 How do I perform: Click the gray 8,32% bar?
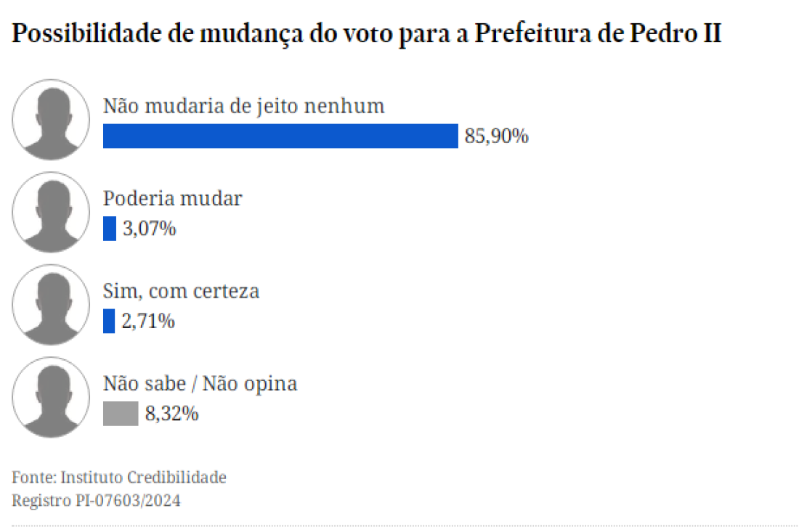[121, 414]
